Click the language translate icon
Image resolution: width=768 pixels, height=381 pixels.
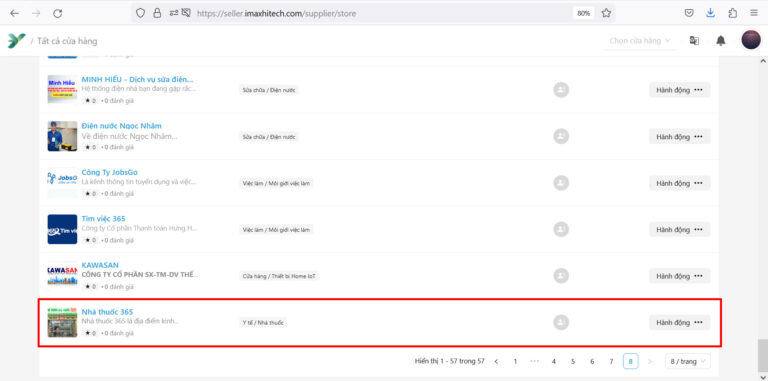coord(694,41)
